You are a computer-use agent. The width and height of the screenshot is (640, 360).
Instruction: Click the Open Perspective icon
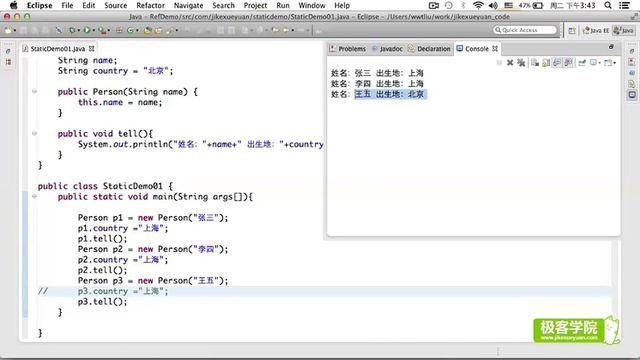pyautogui.click(x=572, y=30)
